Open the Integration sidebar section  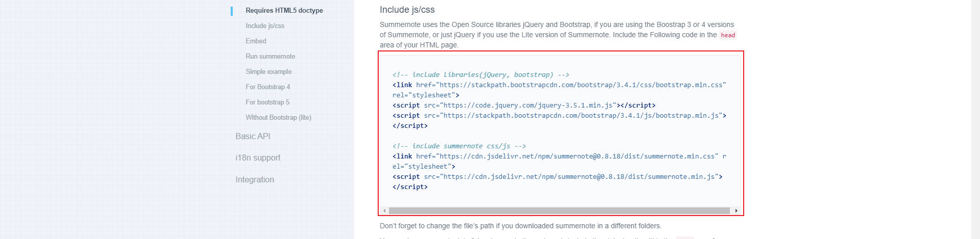point(255,179)
